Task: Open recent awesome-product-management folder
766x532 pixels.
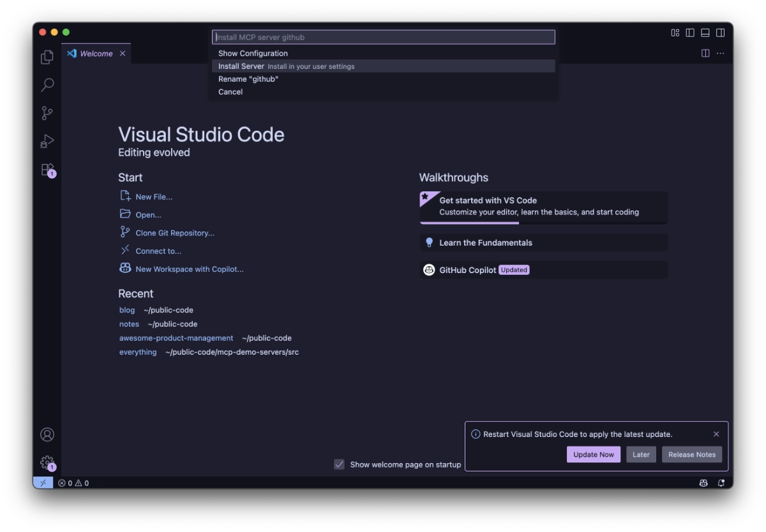Action: point(176,338)
